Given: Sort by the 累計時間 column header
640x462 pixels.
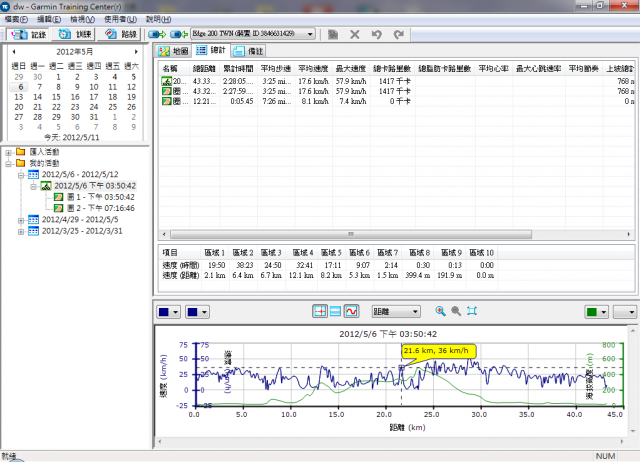Looking at the screenshot, I should tap(238, 69).
